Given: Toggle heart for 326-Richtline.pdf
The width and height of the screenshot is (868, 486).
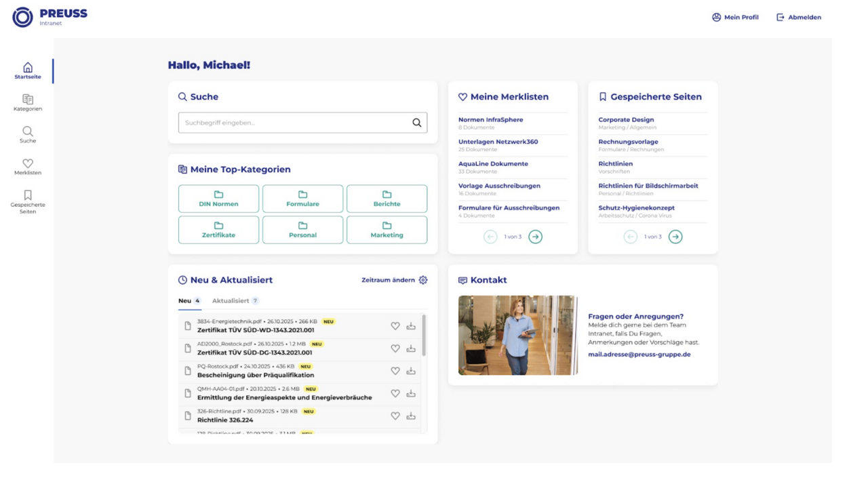Looking at the screenshot, I should [395, 416].
